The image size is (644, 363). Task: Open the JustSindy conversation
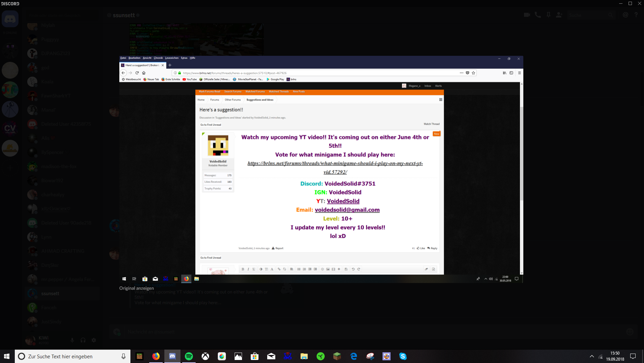coord(62,322)
